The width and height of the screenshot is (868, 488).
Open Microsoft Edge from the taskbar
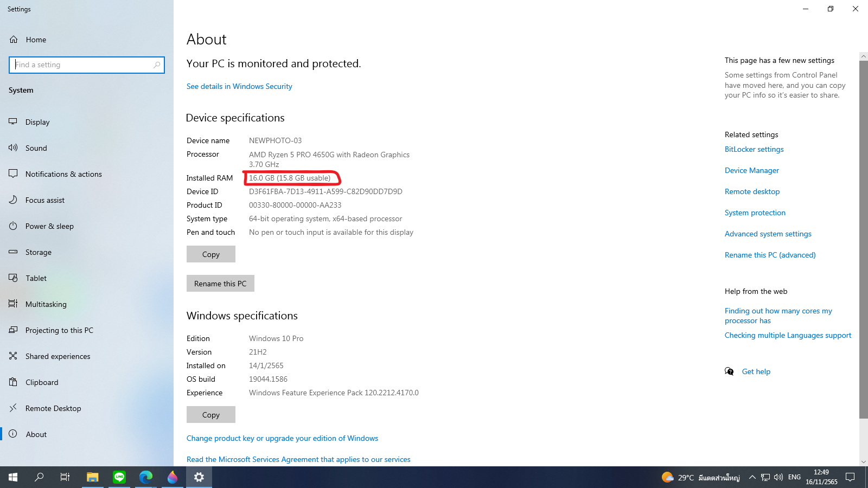tap(146, 477)
